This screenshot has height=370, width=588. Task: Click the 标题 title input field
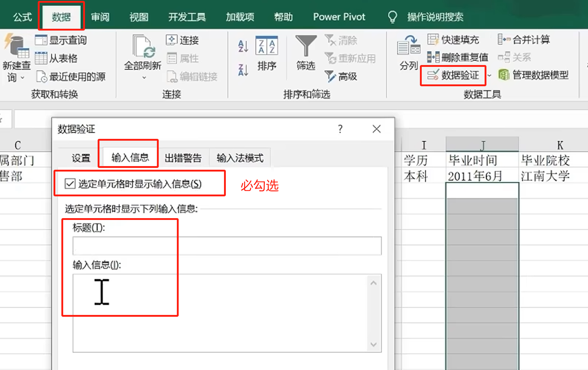(x=227, y=246)
